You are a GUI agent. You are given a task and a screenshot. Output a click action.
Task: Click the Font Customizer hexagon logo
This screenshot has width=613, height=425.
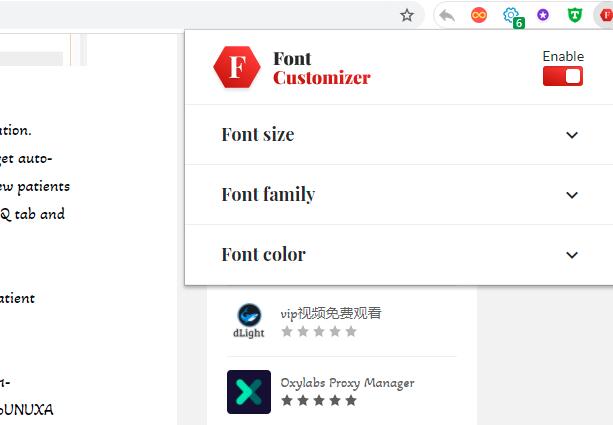click(237, 68)
